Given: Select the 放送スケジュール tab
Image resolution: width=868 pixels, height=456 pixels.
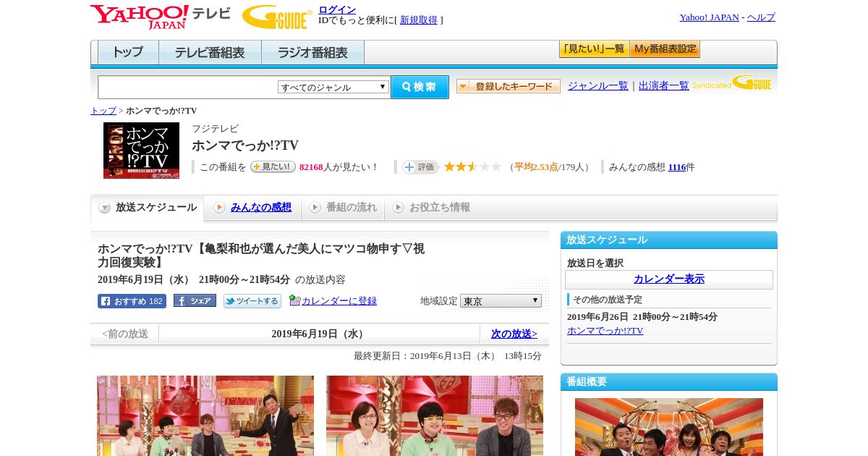Looking at the screenshot, I should pos(148,208).
